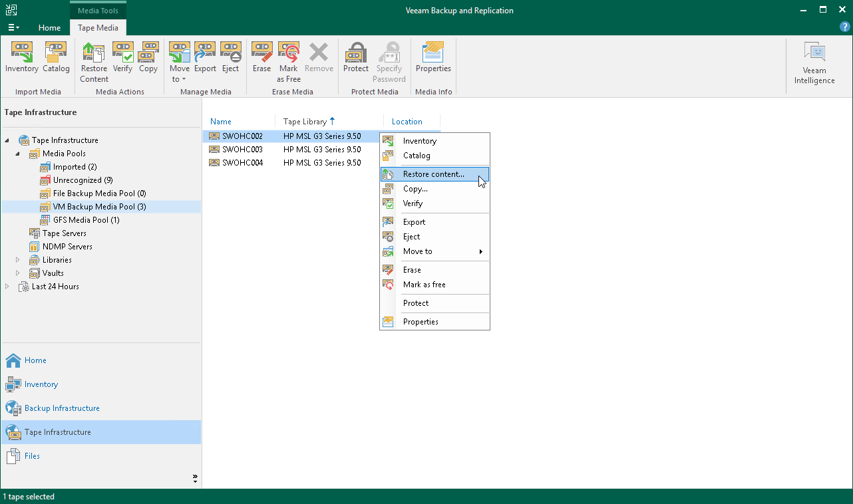The height and width of the screenshot is (504, 853).
Task: Select File Backup Media Pool (0)
Action: point(99,193)
